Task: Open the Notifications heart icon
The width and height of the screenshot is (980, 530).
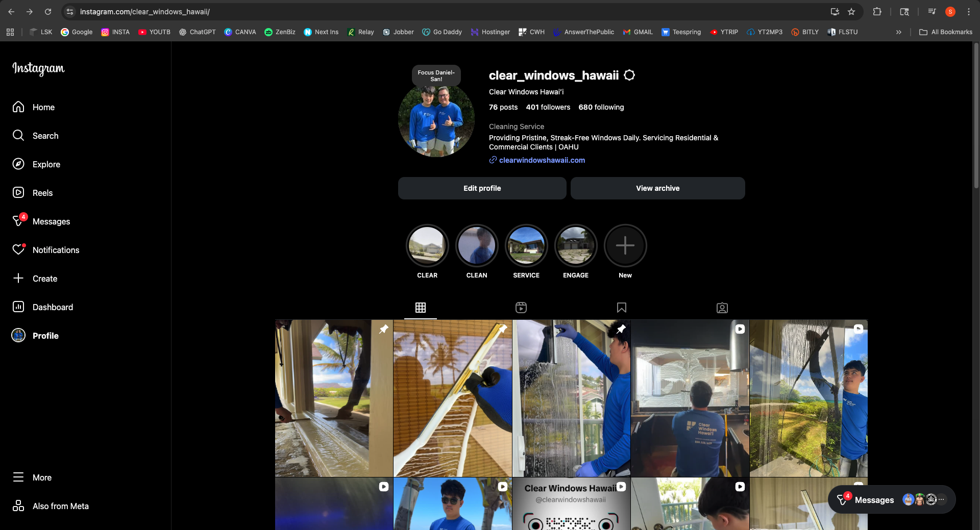Action: coord(18,249)
